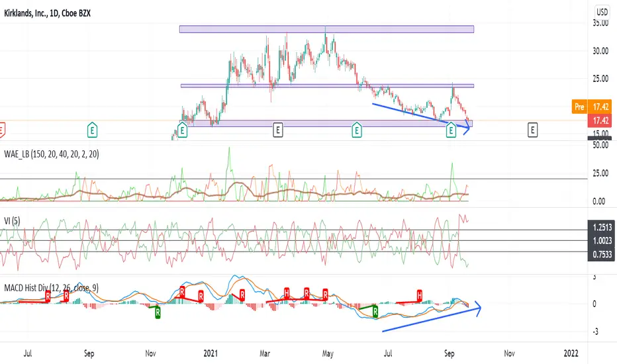The height and width of the screenshot is (364, 617).
Task: Open the green earnings marker near September 2021
Action: pyautogui.click(x=451, y=130)
